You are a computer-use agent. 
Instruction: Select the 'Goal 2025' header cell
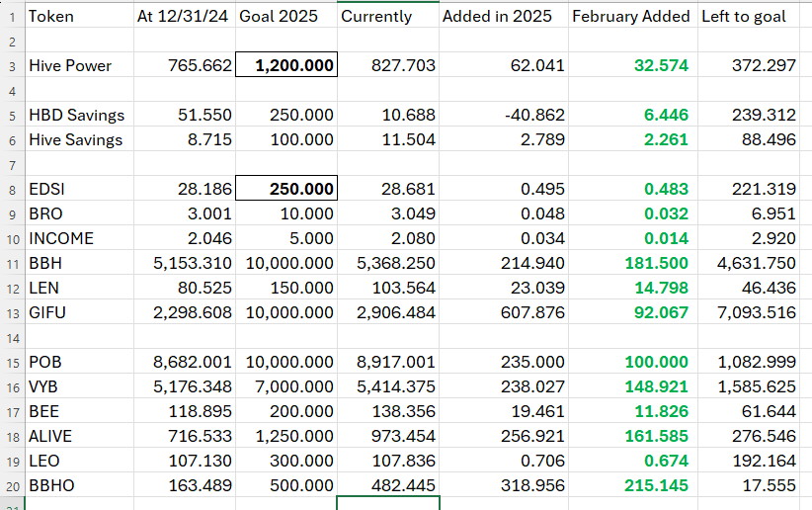coord(285,16)
